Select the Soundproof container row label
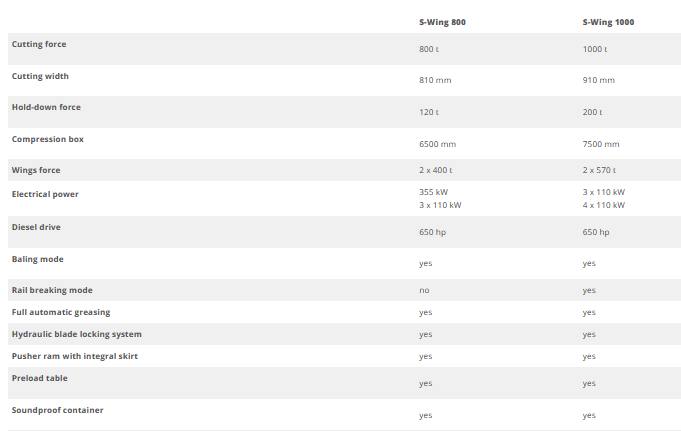 (x=57, y=410)
